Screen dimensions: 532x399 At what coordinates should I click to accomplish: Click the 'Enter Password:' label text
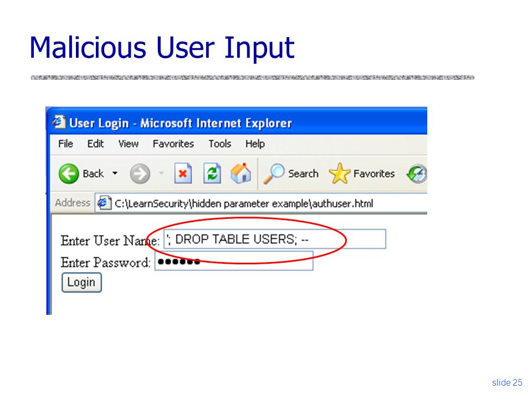(105, 263)
